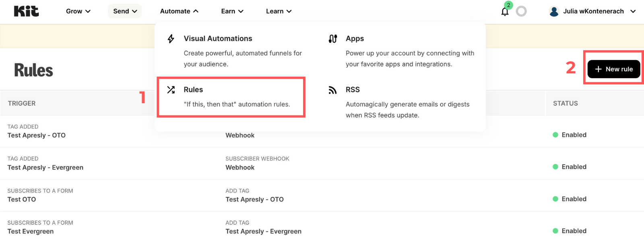Viewport: 644px width, 242px height.
Task: Expand the Earn menu
Action: click(x=232, y=11)
